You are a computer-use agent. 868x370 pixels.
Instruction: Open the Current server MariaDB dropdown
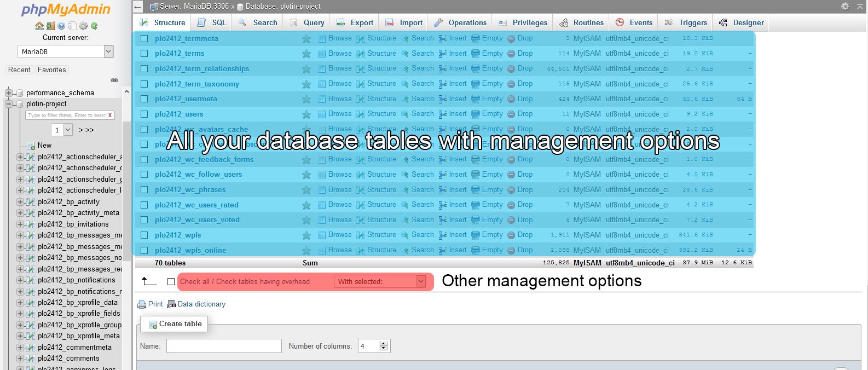point(65,51)
